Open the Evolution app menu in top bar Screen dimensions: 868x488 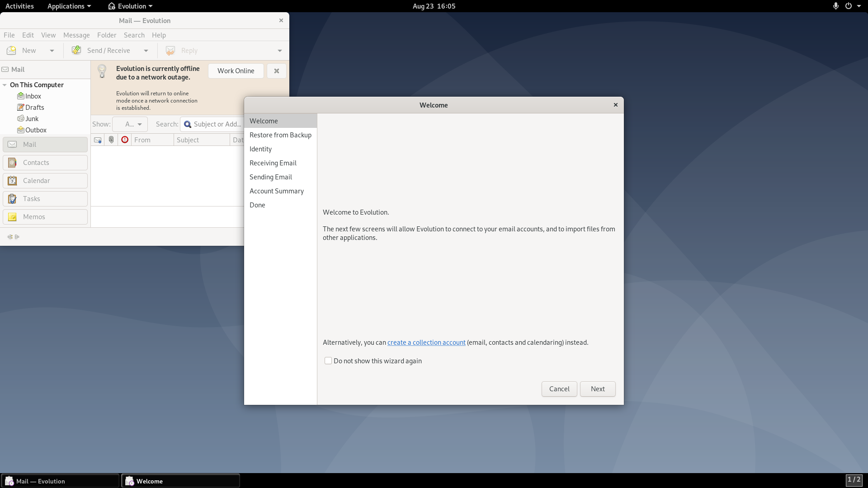point(130,6)
